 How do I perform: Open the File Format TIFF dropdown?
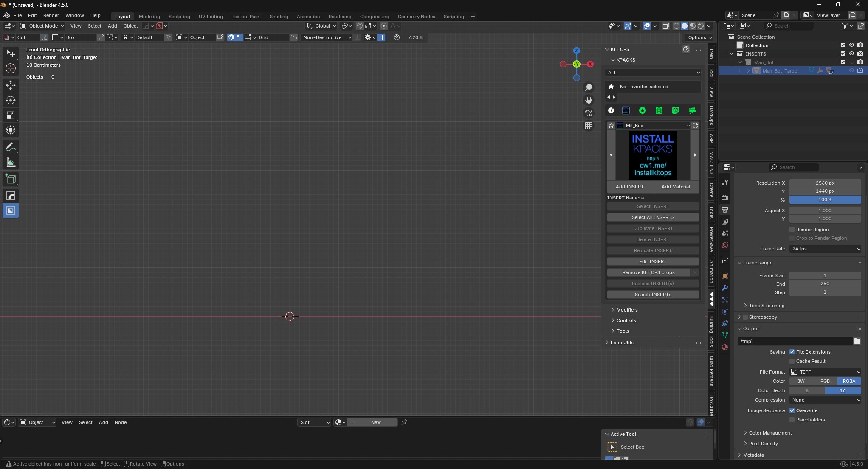pos(825,372)
